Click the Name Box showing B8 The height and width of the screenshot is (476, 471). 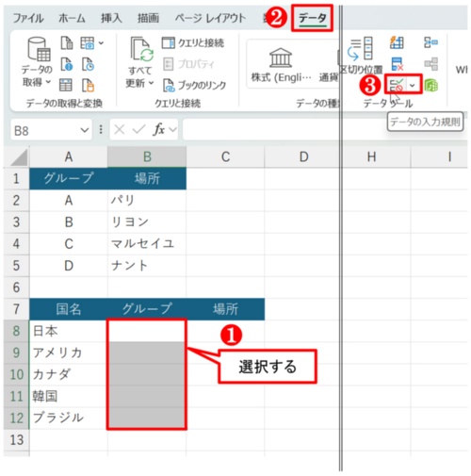pyautogui.click(x=45, y=130)
